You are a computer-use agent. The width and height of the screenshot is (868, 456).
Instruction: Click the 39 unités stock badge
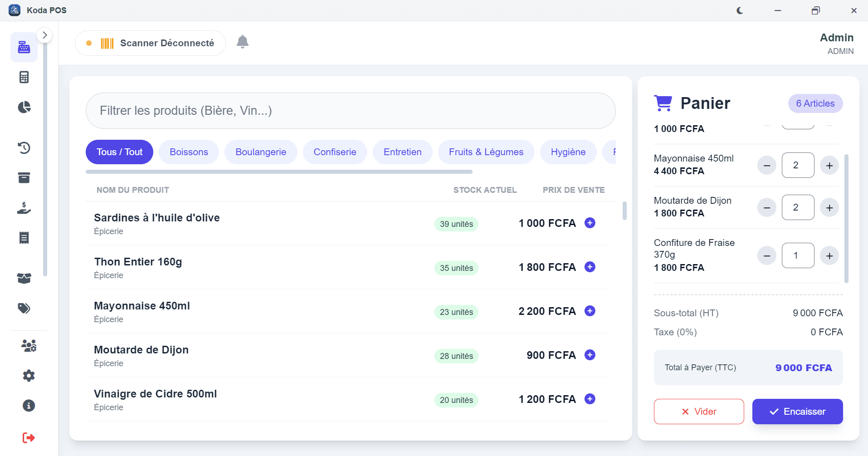[x=456, y=224]
